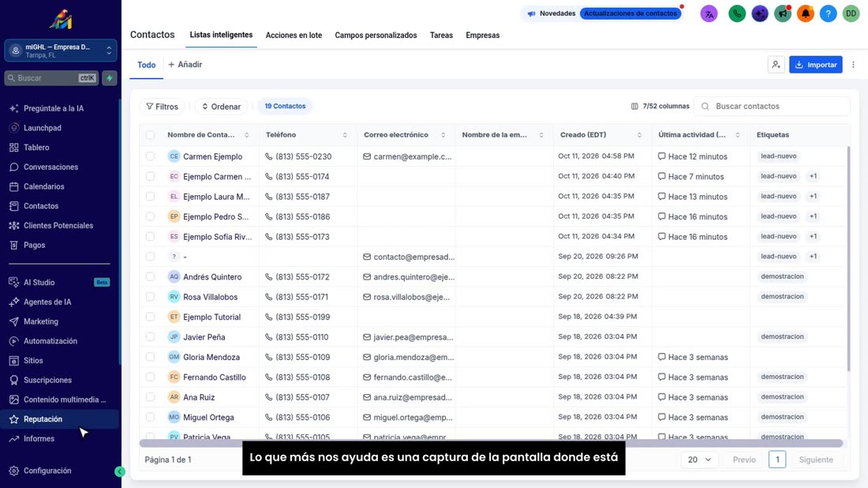
Task: Click the horizontal scrollbar under the contacts table
Action: pyautogui.click(x=491, y=444)
